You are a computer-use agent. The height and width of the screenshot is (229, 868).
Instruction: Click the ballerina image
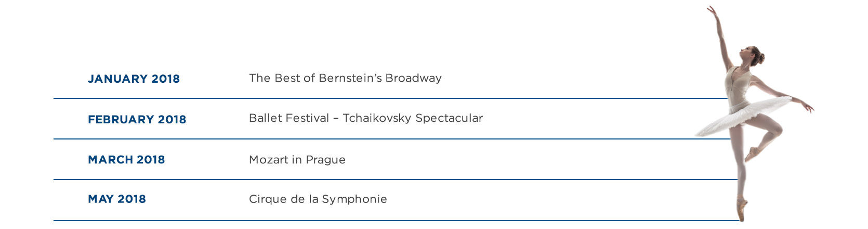tap(754, 113)
